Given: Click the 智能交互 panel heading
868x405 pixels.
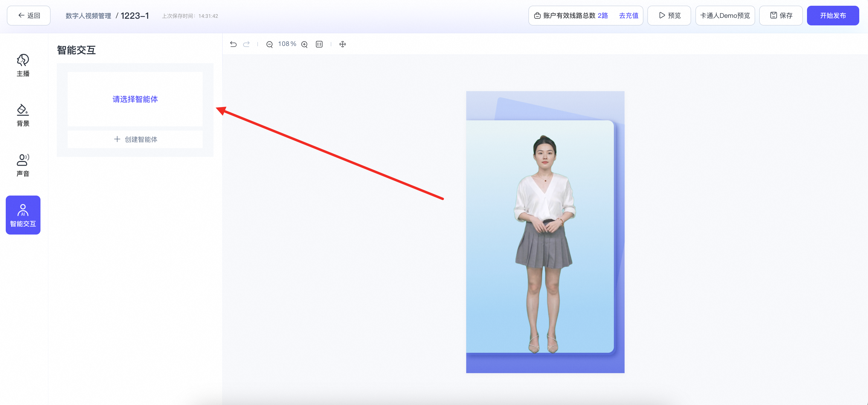Looking at the screenshot, I should 76,50.
